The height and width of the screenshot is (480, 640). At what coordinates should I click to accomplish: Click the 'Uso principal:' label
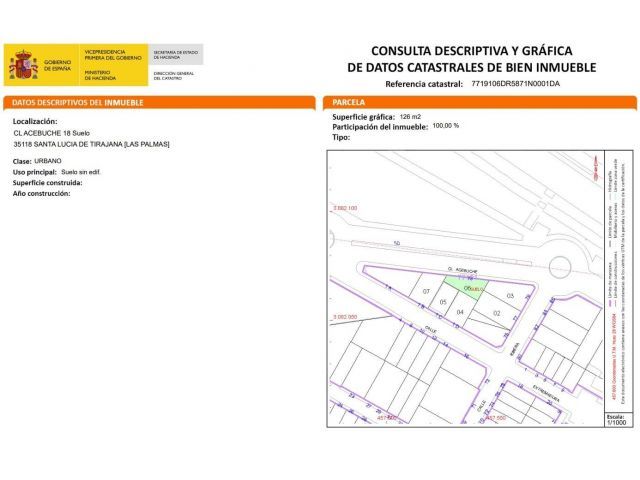coord(35,172)
